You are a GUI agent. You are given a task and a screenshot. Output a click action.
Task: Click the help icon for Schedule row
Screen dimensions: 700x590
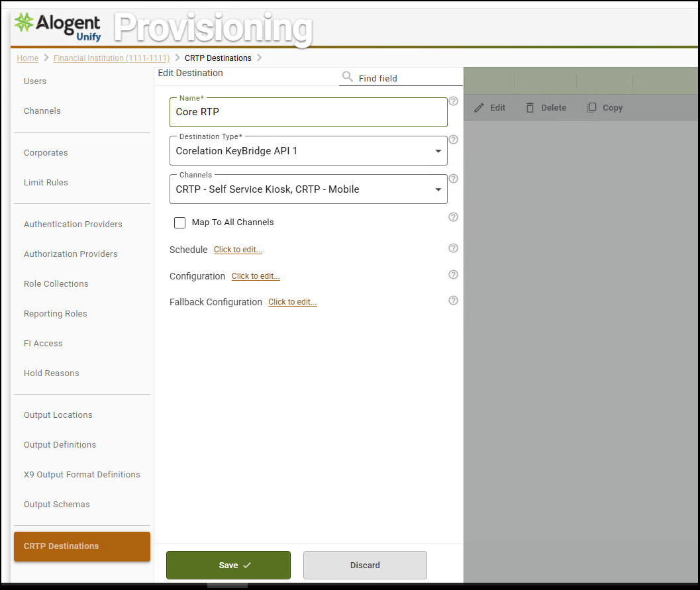[x=453, y=248]
